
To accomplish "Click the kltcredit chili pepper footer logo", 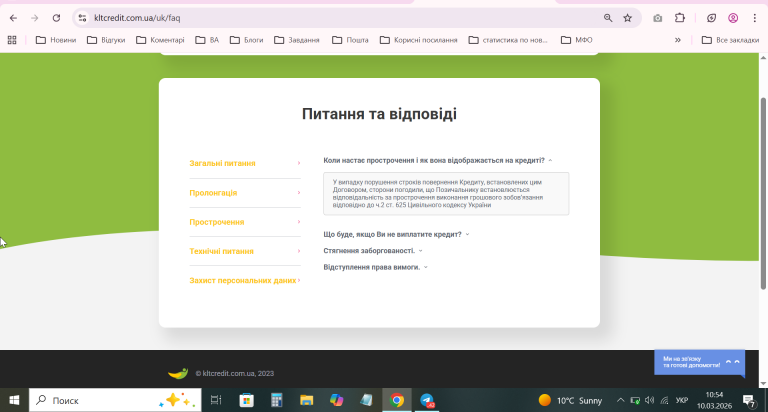I will pos(178,373).
